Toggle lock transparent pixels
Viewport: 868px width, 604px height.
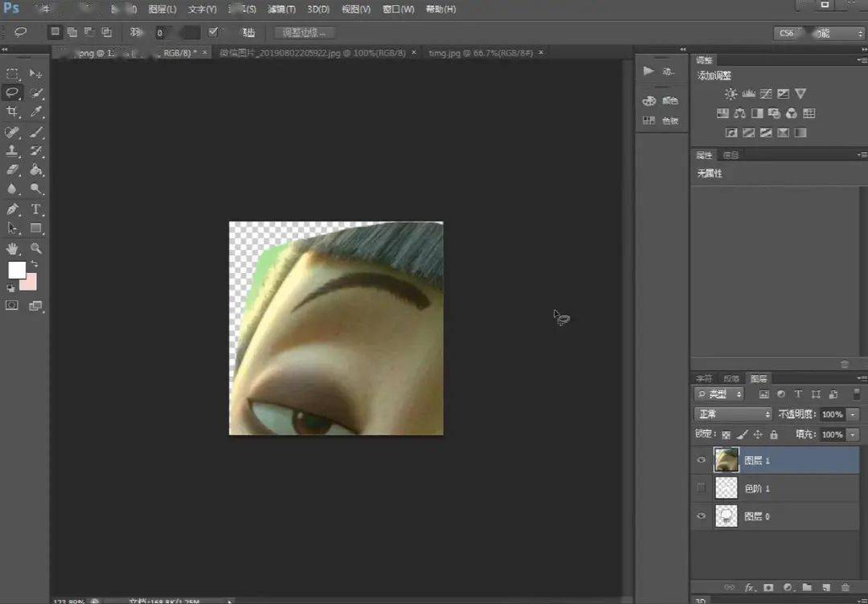727,435
